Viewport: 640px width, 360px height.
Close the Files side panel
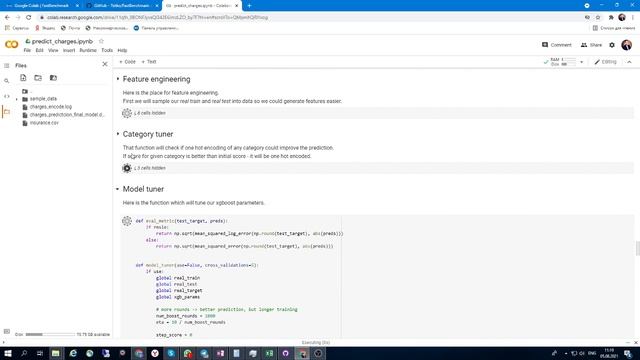pos(105,64)
